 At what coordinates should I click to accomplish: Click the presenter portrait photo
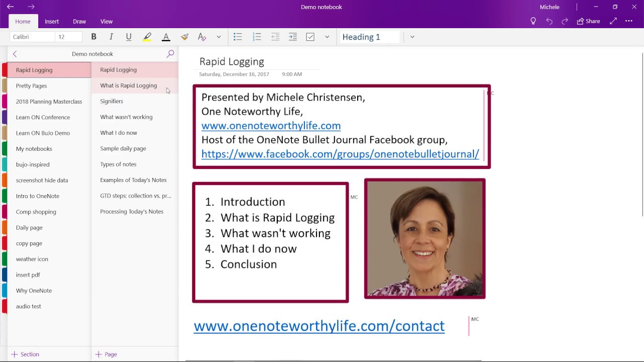pyautogui.click(x=425, y=239)
